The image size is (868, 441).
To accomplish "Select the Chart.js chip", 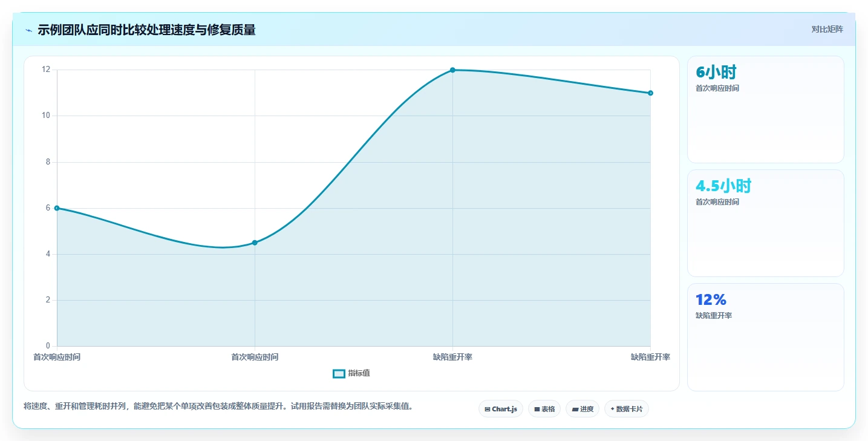I will click(501, 409).
